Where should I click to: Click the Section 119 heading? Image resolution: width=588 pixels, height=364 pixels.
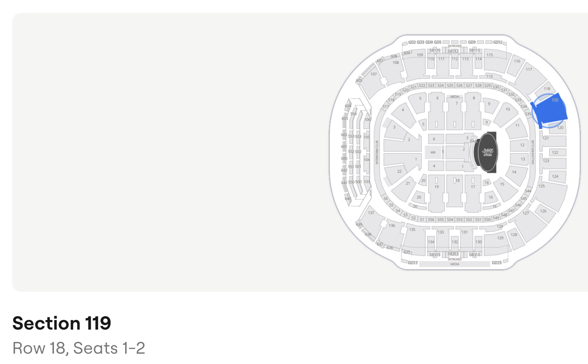(x=62, y=323)
